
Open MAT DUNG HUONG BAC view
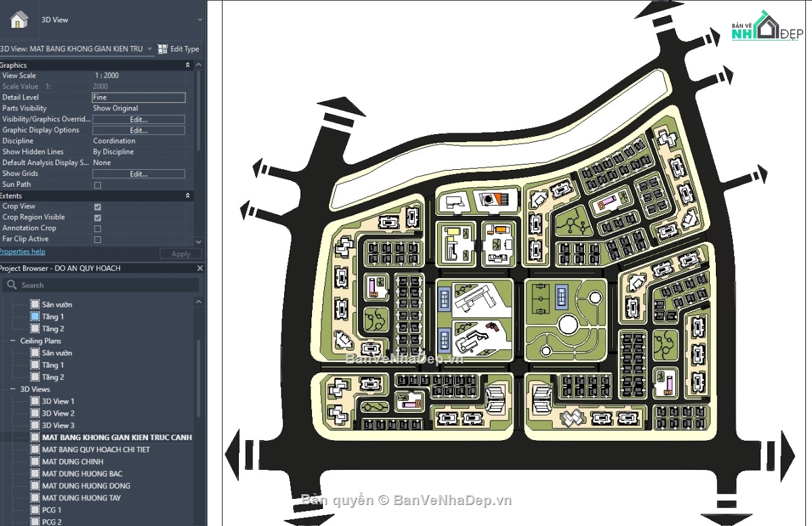(82, 474)
